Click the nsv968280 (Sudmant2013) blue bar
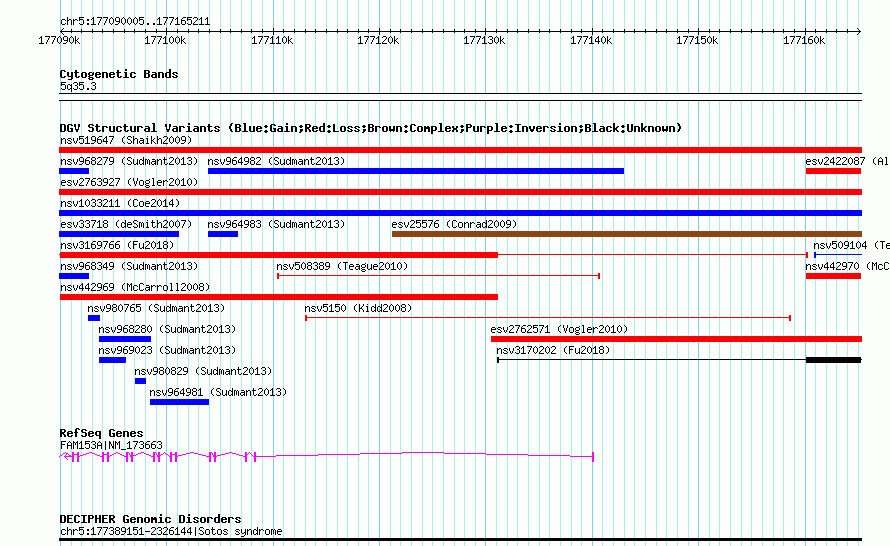This screenshot has width=890, height=546. click(x=125, y=339)
